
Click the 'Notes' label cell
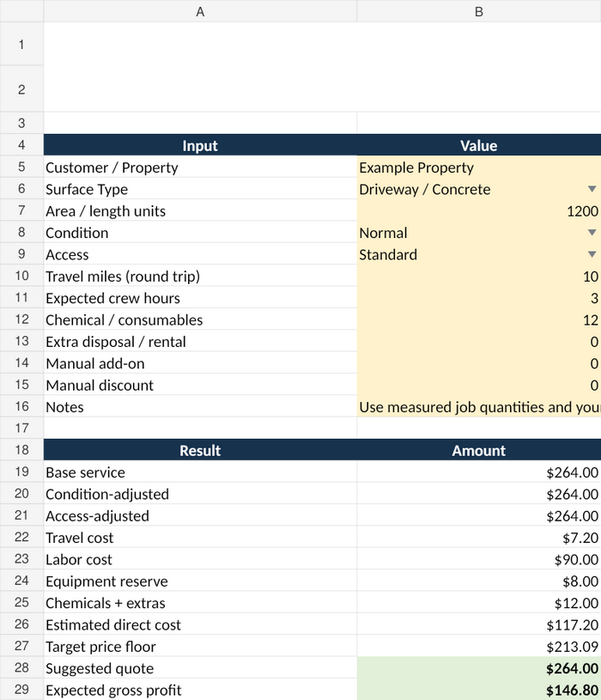point(200,407)
